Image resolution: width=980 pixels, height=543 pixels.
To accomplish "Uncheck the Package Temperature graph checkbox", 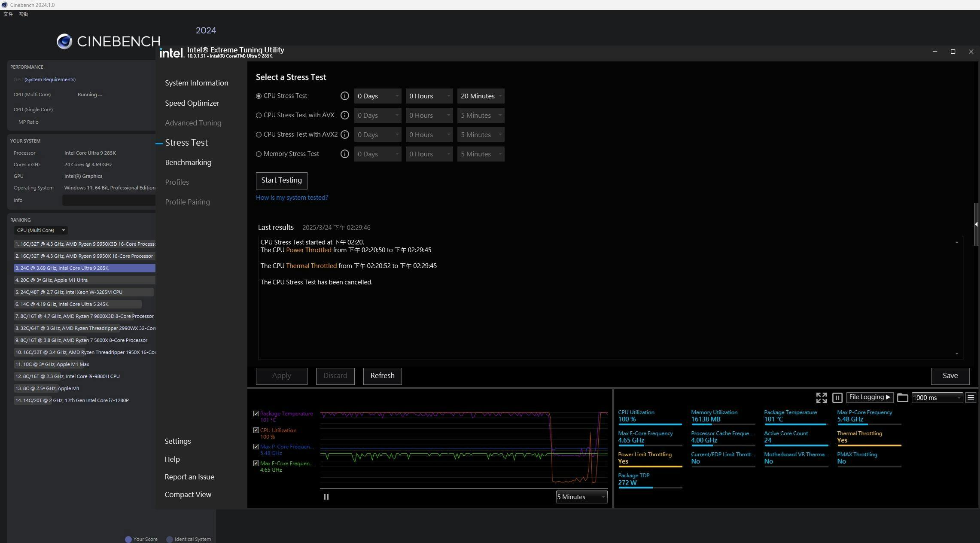I will (x=256, y=414).
